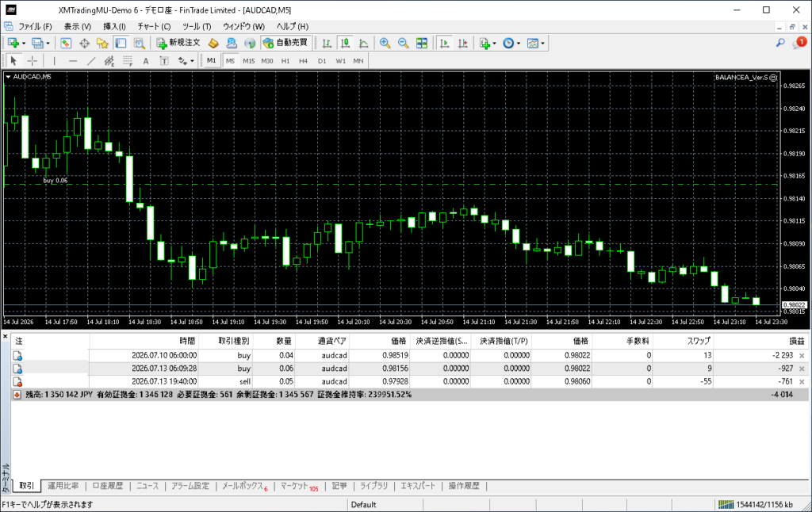Close the sell audcad 0.05 order
812x512 pixels.
pyautogui.click(x=802, y=381)
